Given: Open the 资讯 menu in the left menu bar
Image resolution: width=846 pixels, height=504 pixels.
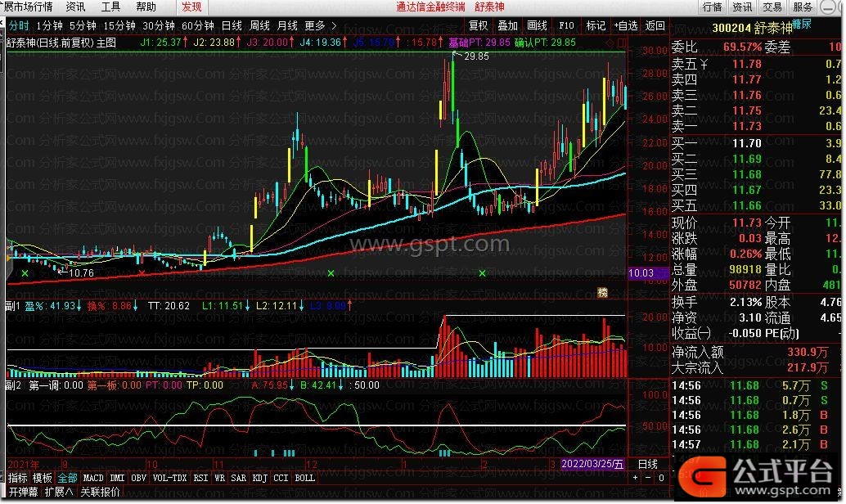Looking at the screenshot, I should coord(75,7).
